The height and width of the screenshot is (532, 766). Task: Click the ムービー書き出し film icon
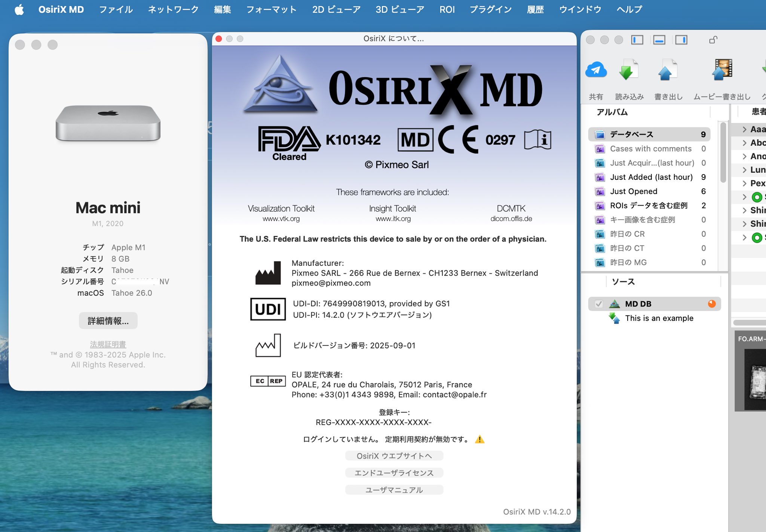pos(722,70)
